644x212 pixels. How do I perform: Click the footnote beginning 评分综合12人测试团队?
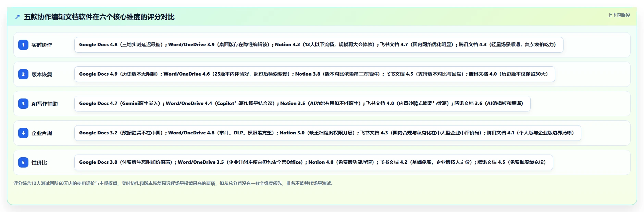tap(174, 183)
